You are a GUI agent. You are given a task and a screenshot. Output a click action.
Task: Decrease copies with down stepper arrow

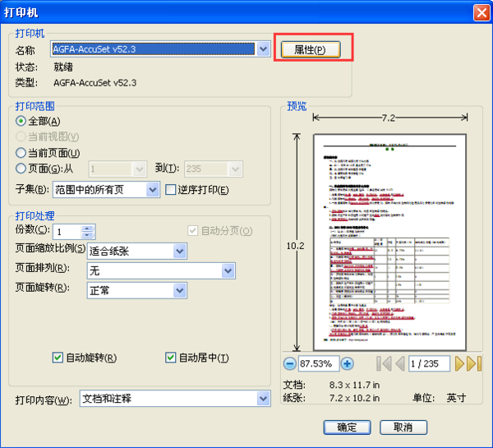pos(87,235)
